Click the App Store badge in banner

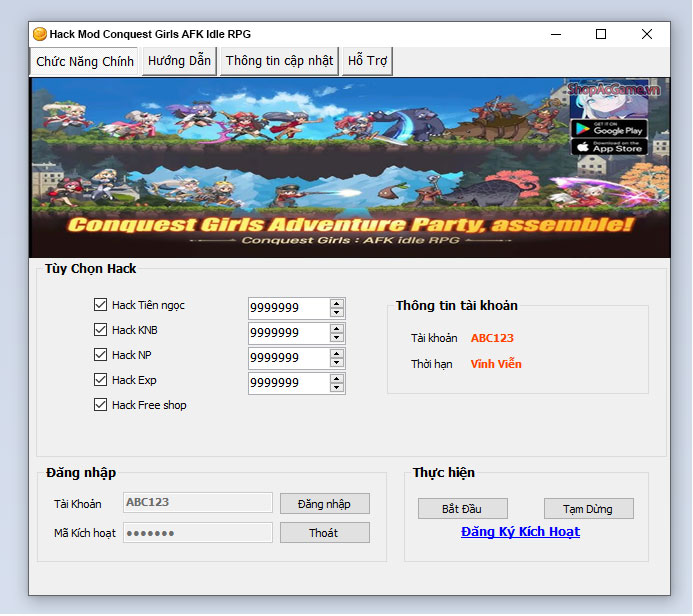pyautogui.click(x=609, y=147)
